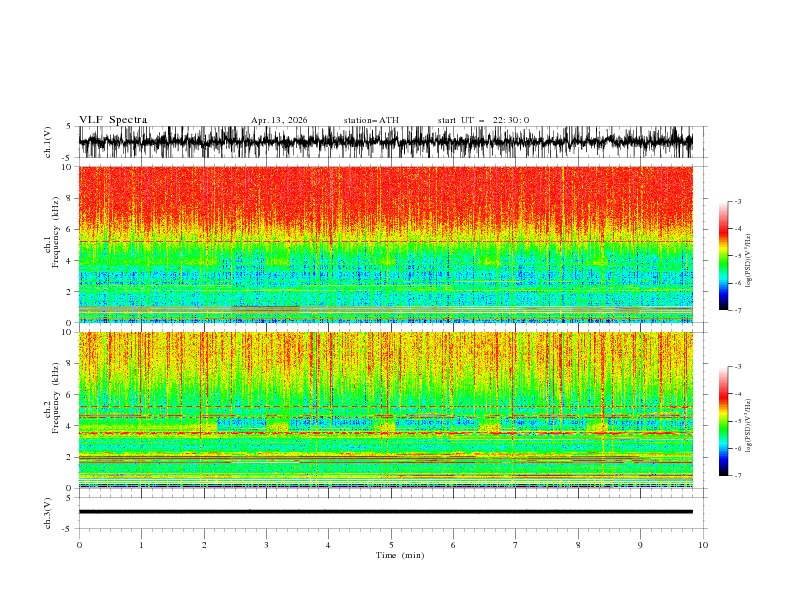Click the "-3" label on lower color scale
The width and height of the screenshot is (792, 612).
pos(737,367)
